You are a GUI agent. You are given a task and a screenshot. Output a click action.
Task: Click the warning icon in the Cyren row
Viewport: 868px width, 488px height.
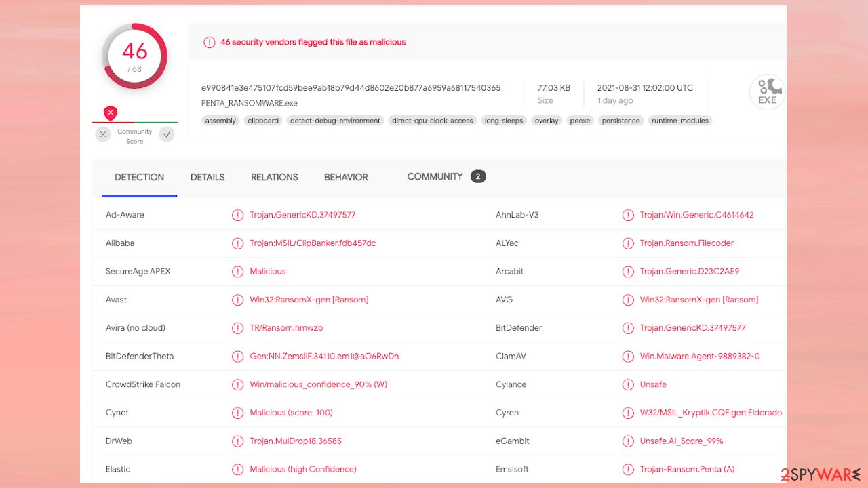tap(628, 413)
